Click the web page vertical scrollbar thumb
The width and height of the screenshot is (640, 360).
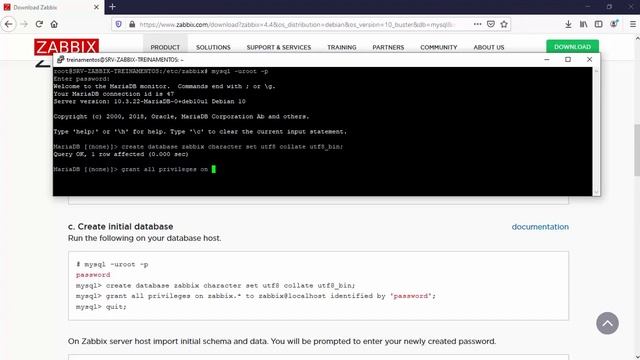click(637, 150)
